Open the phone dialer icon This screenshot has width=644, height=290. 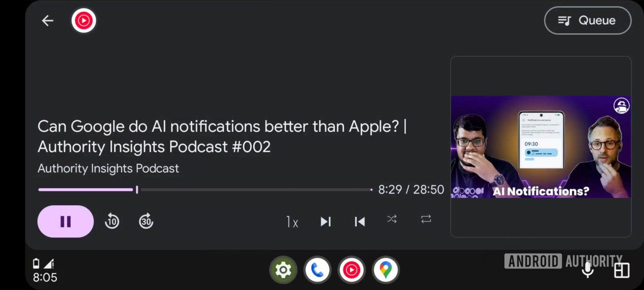pos(317,270)
